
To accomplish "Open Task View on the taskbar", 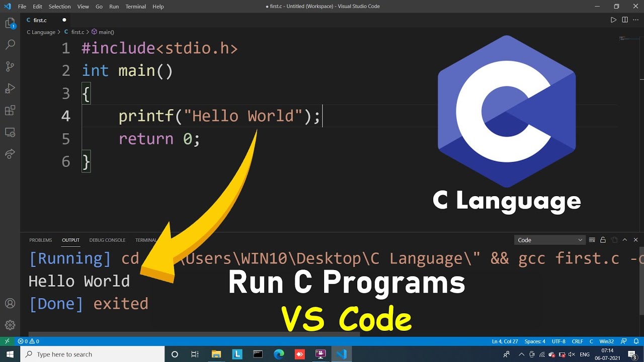I will (x=195, y=354).
